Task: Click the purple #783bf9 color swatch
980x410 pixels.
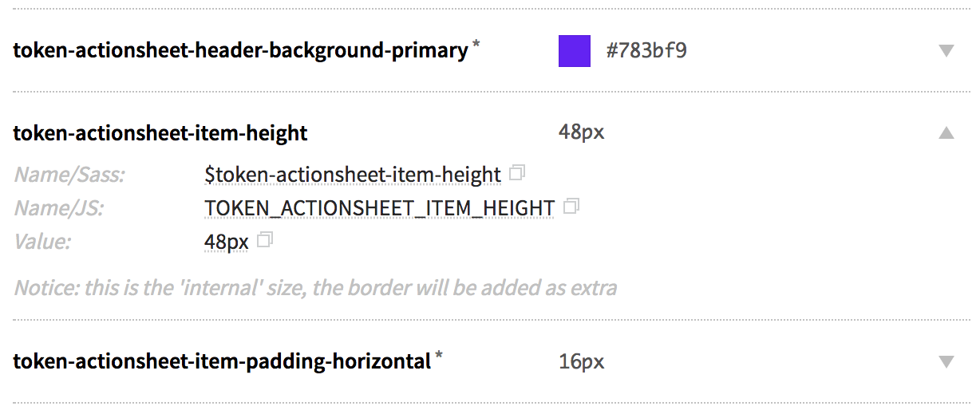Action: tap(575, 51)
